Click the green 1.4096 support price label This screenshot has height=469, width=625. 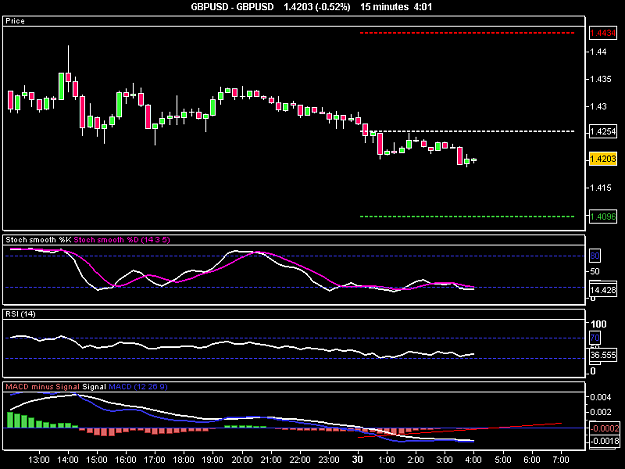tap(603, 217)
